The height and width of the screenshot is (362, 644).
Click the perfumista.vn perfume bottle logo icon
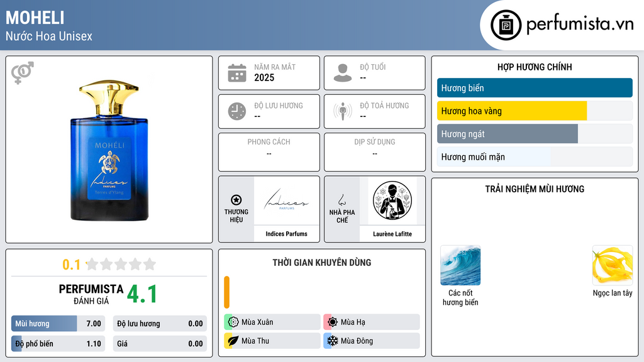[506, 25]
